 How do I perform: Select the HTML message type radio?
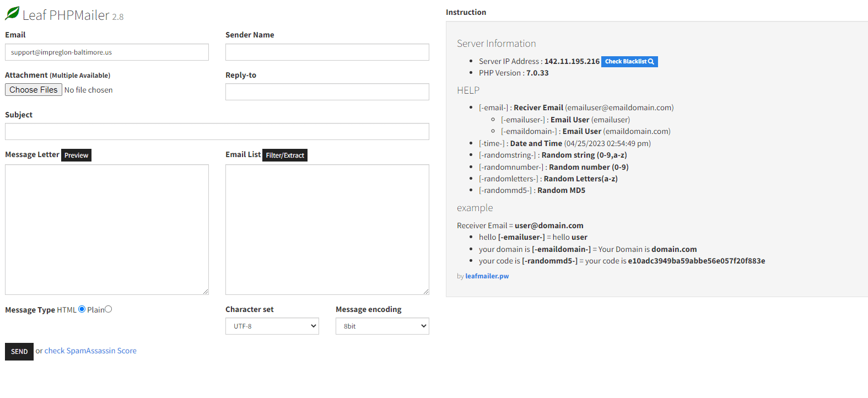(x=82, y=309)
